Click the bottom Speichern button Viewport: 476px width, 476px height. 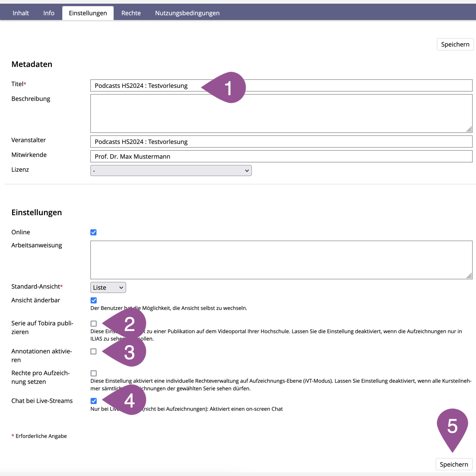tap(454, 464)
